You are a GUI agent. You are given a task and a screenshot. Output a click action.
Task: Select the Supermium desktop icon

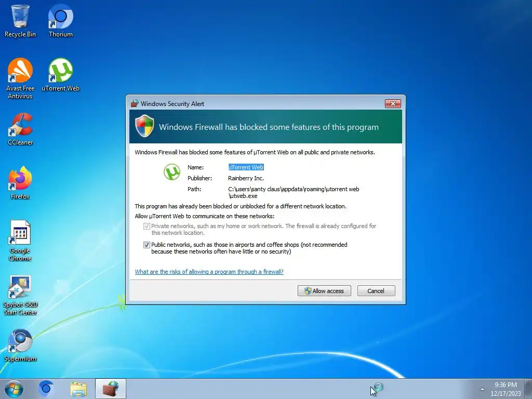[x=20, y=345]
